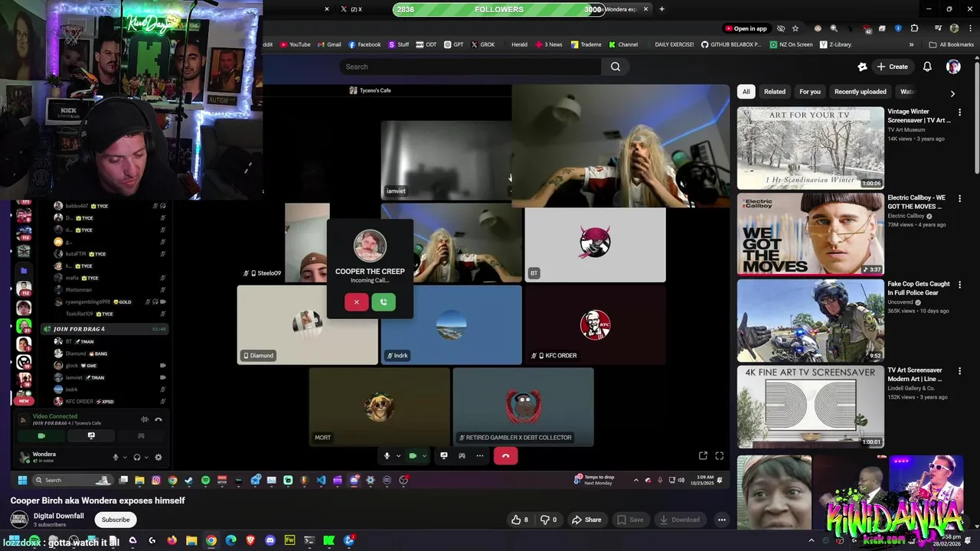Select the All filter chip
Viewport: 980px width, 551px height.
point(746,92)
